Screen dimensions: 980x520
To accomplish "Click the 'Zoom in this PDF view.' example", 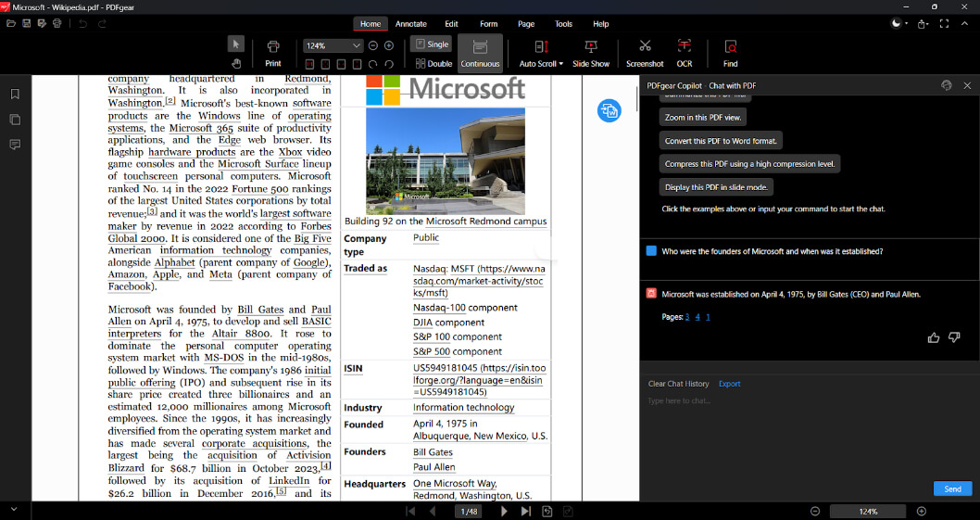I will coord(703,117).
